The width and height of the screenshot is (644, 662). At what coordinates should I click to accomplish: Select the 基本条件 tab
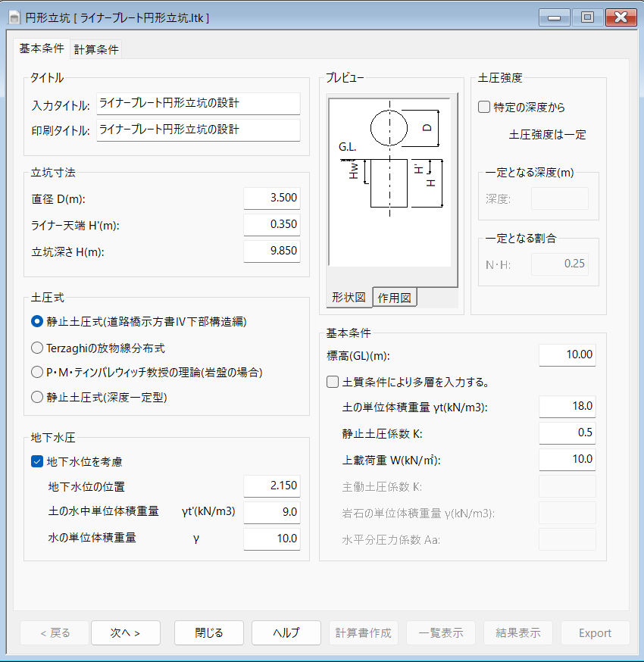click(42, 48)
